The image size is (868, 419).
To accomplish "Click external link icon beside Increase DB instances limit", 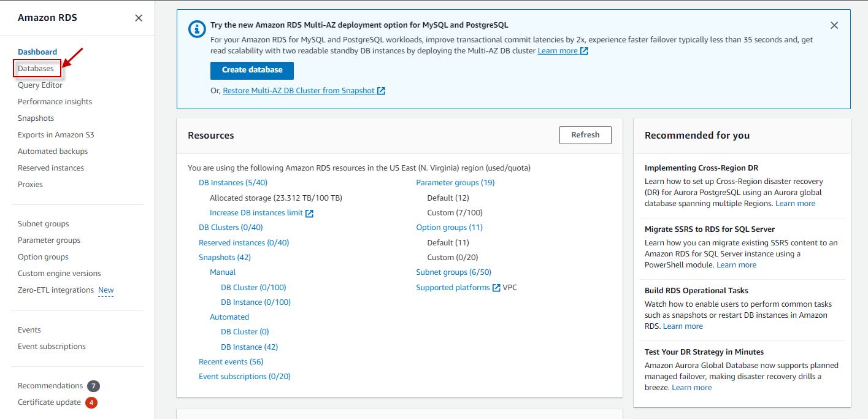I will [309, 213].
